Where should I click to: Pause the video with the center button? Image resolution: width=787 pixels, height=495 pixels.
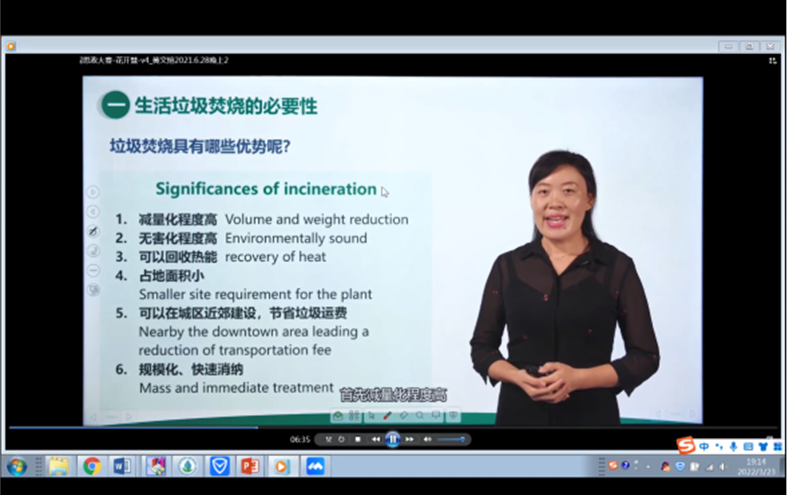click(x=393, y=439)
